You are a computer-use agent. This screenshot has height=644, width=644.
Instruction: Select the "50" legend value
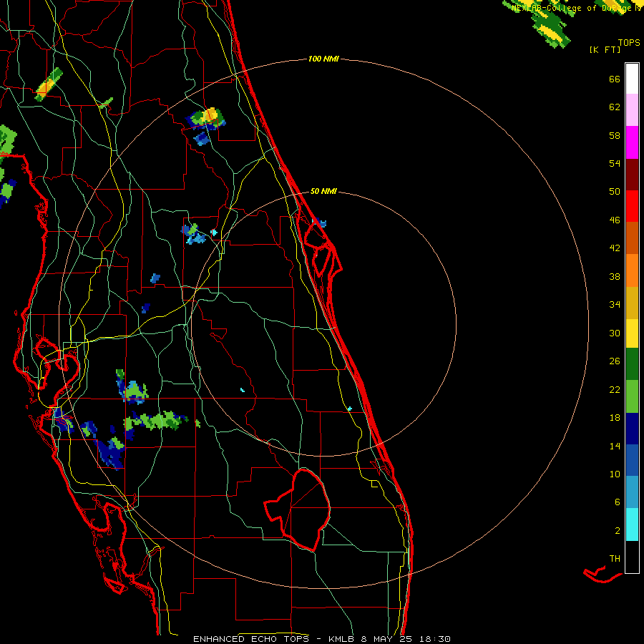(615, 192)
